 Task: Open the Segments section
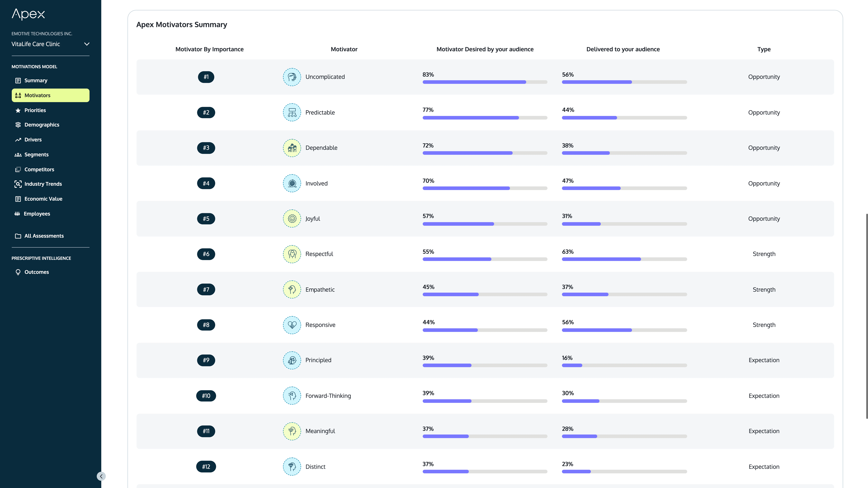tap(36, 155)
